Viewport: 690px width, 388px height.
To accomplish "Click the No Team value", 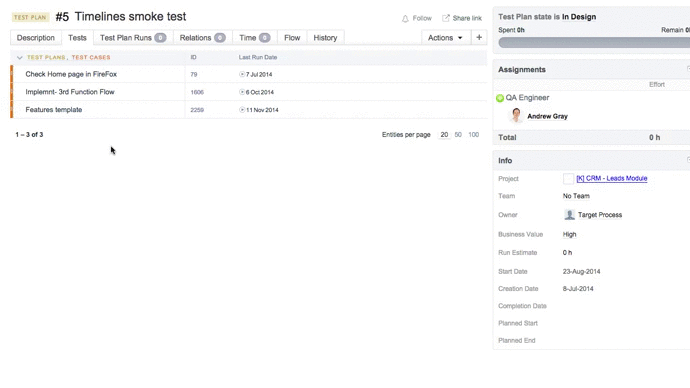I will 576,196.
